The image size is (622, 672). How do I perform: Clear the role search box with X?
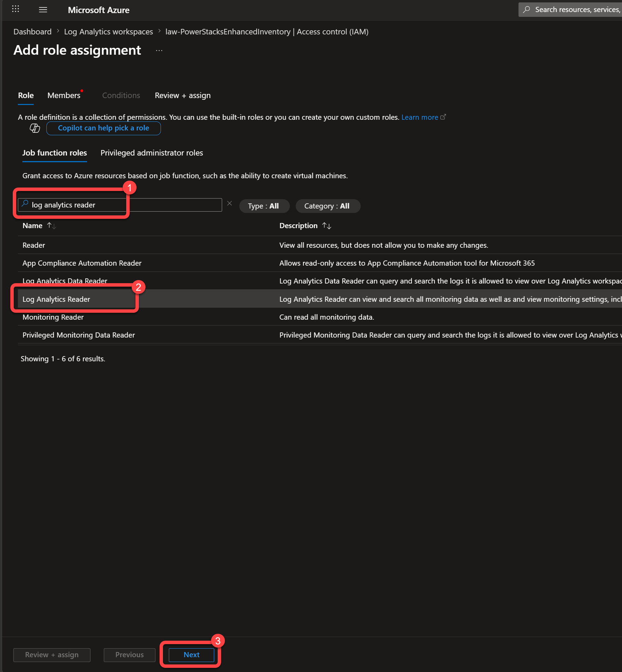tap(230, 204)
